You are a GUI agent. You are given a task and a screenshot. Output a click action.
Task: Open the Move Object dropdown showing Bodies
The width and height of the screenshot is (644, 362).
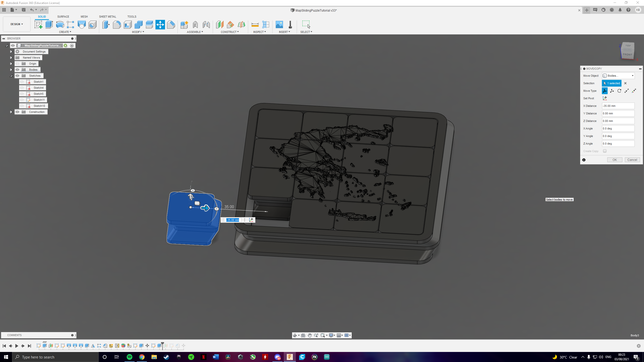[x=618, y=75]
